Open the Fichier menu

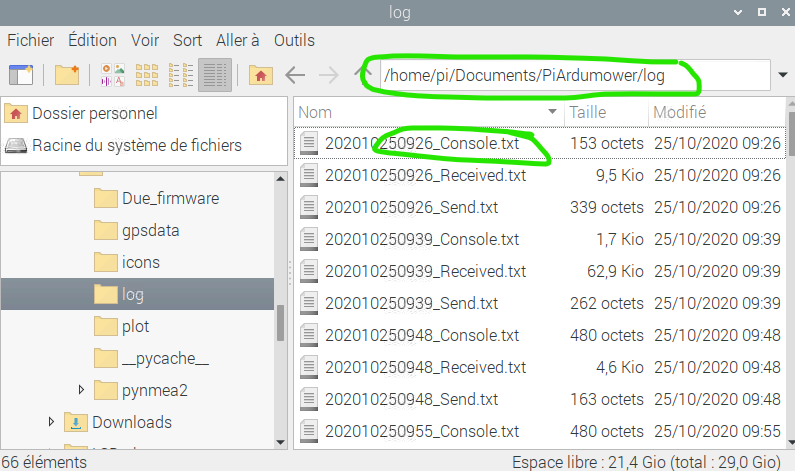30,40
